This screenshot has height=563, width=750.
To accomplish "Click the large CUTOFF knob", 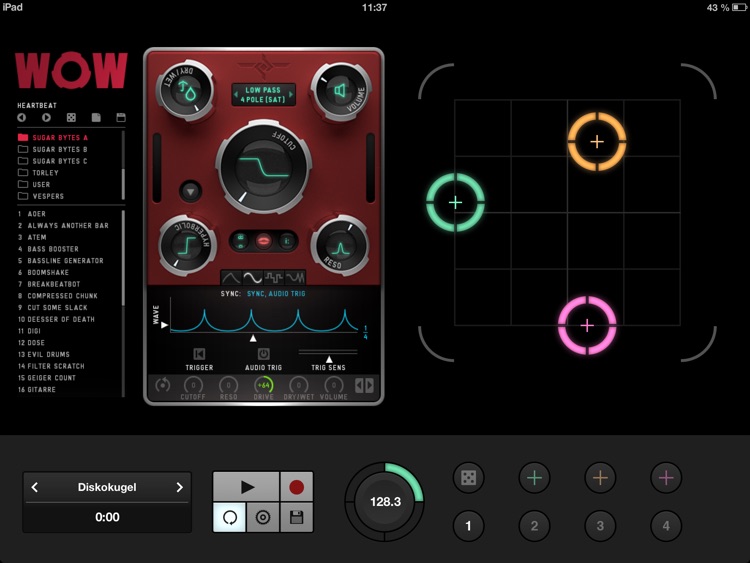I will pos(264,167).
